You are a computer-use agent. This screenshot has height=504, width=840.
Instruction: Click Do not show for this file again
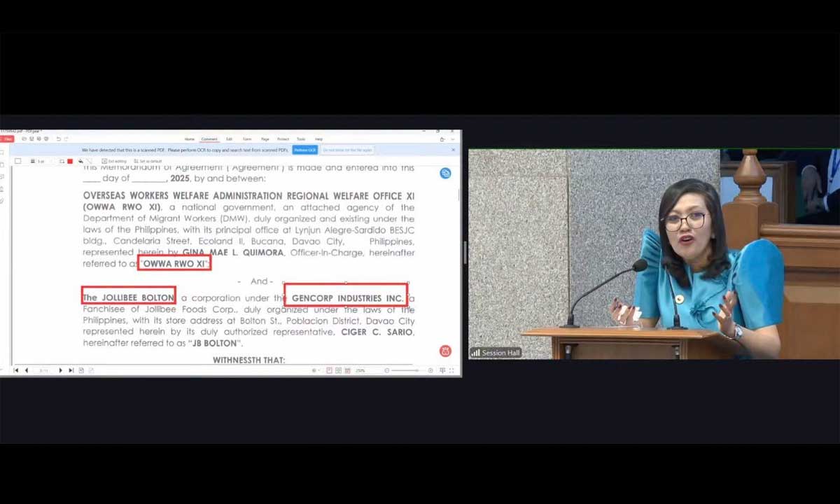[x=347, y=150]
